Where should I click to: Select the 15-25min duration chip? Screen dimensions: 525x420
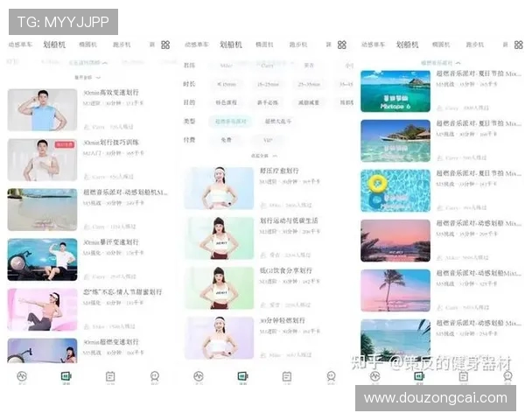click(x=268, y=84)
